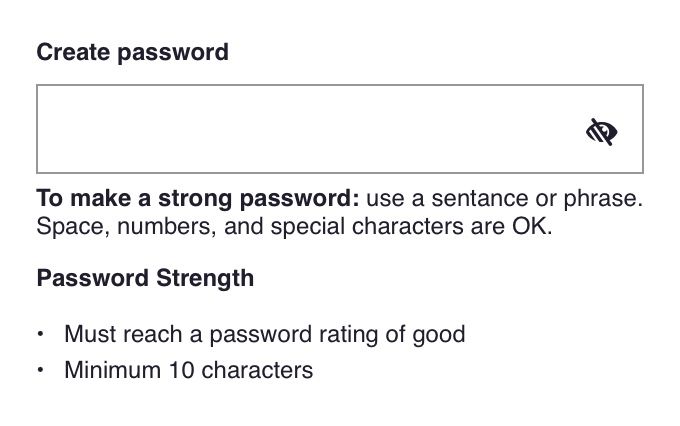
Task: Click the word "rating" in the first requirement
Action: pyautogui.click(x=348, y=335)
